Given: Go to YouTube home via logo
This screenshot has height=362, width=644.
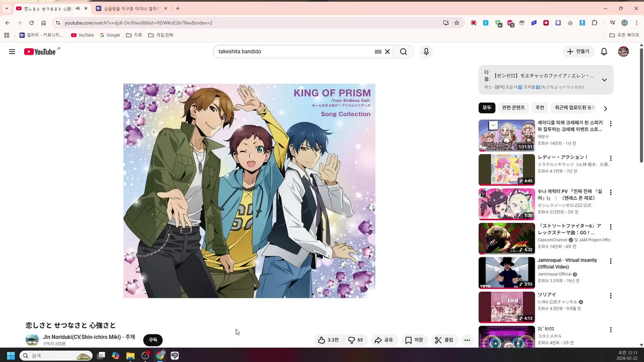Looking at the screenshot, I should tap(40, 52).
